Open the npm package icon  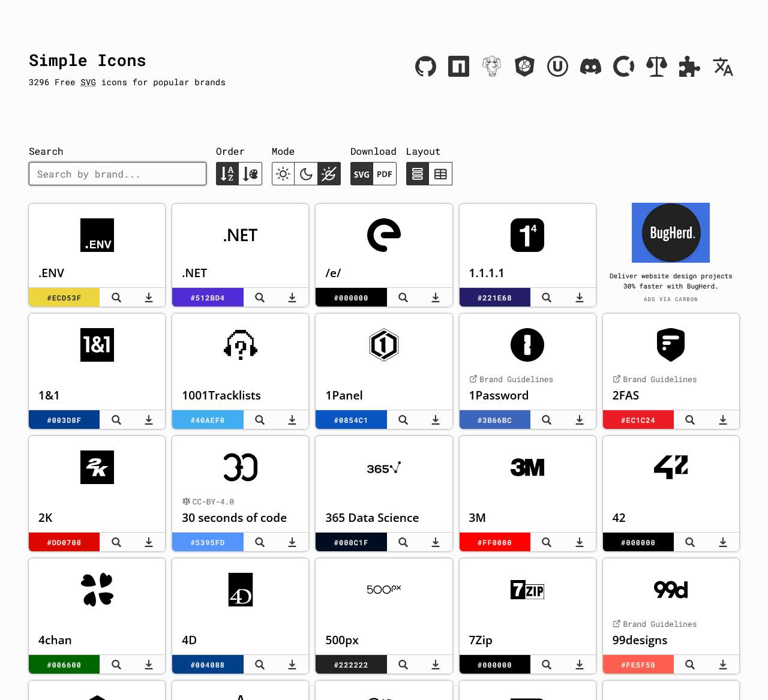pos(459,67)
